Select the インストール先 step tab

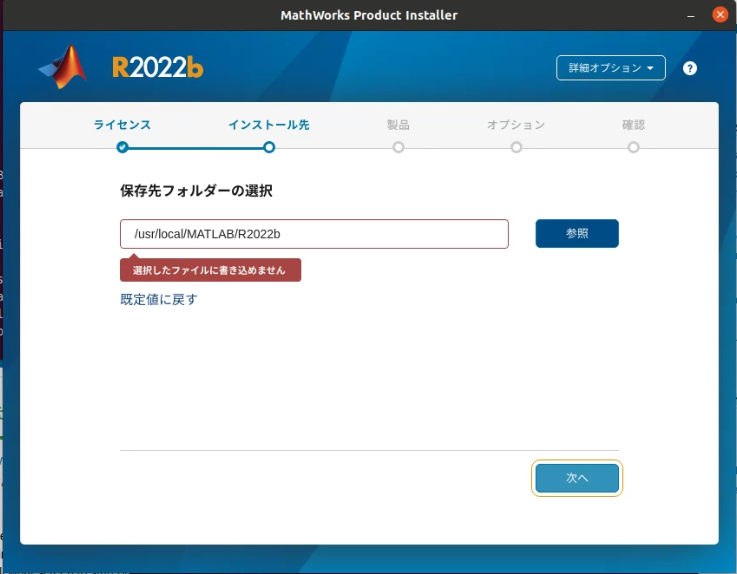click(x=269, y=125)
